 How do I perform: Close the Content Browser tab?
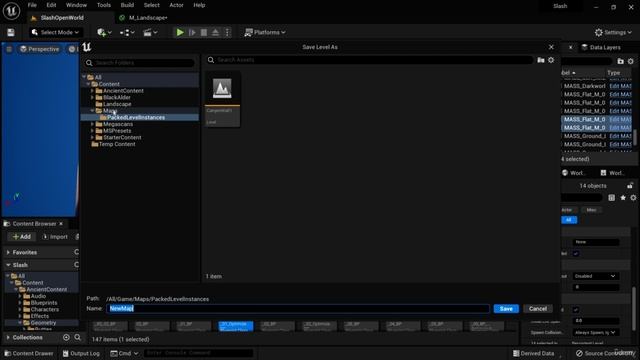tap(61, 224)
